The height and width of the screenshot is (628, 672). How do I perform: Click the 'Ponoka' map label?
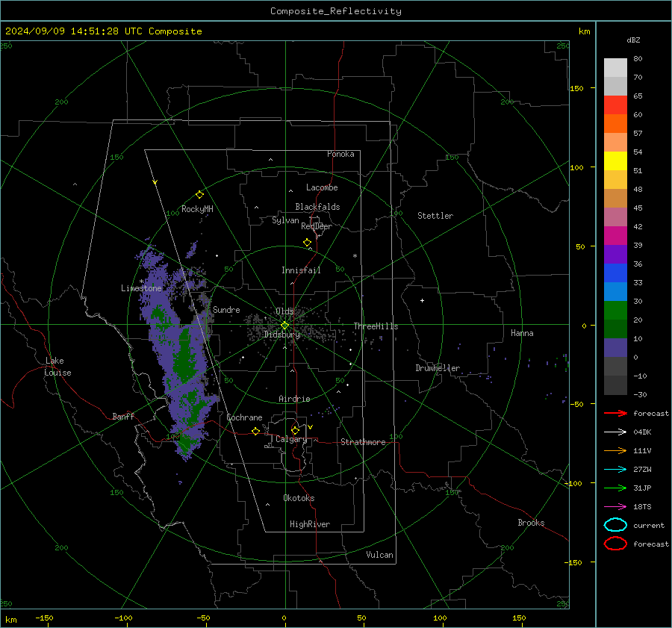pos(340,154)
